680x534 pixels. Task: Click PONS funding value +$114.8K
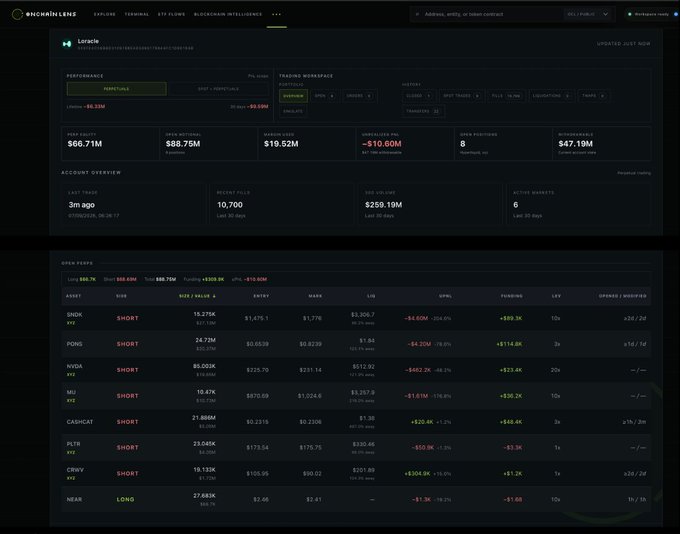[x=509, y=344]
